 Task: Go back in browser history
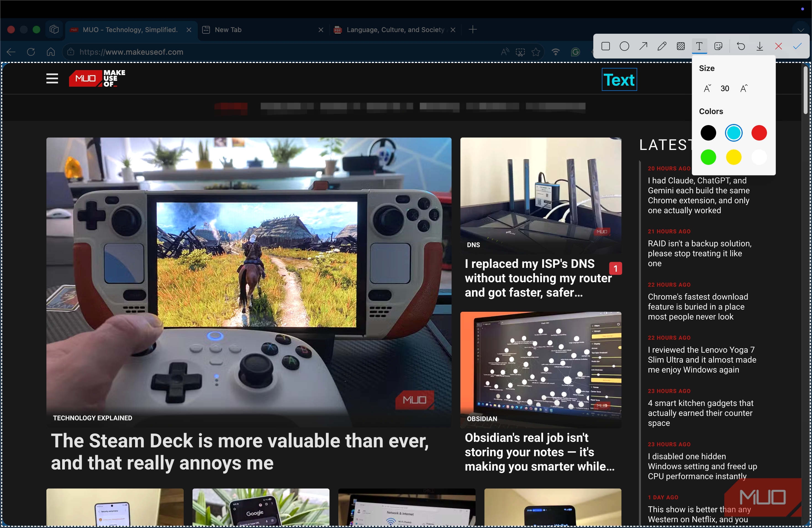[11, 52]
